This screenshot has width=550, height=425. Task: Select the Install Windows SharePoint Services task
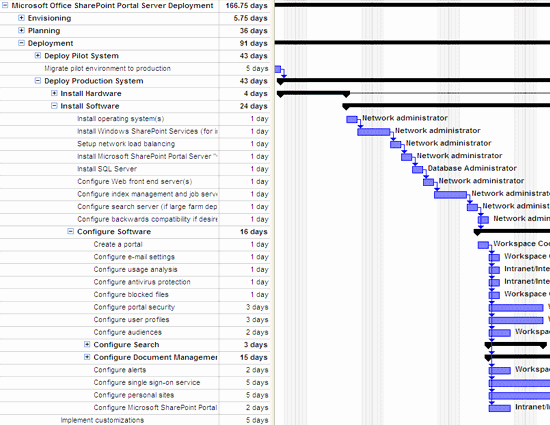tap(147, 131)
